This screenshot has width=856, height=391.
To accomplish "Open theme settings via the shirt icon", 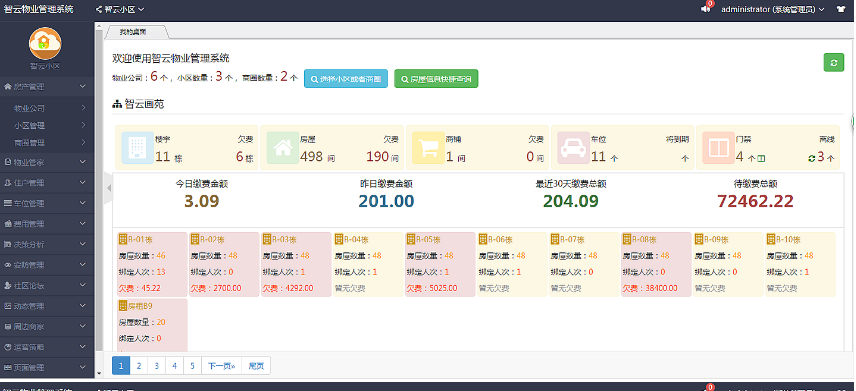I will [x=840, y=9].
